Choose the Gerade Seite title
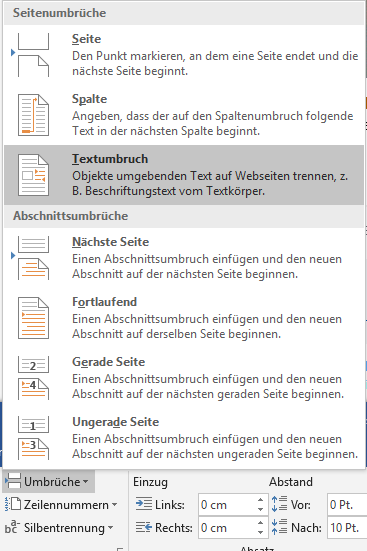 click(x=109, y=362)
